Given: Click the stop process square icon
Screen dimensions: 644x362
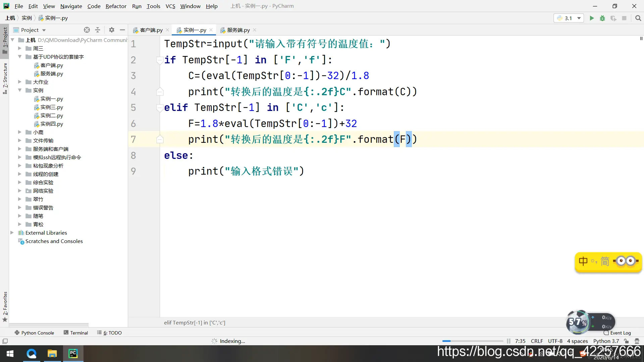Looking at the screenshot, I should pos(624,18).
